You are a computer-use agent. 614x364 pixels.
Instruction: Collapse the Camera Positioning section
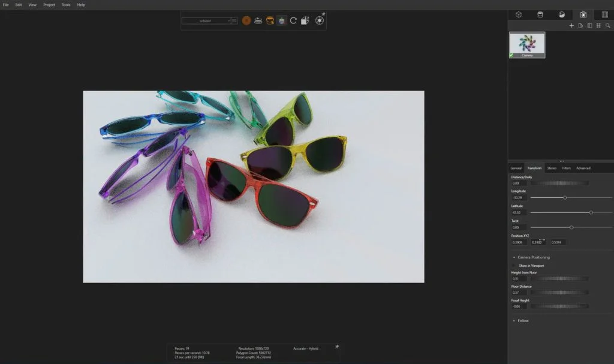[x=514, y=257]
